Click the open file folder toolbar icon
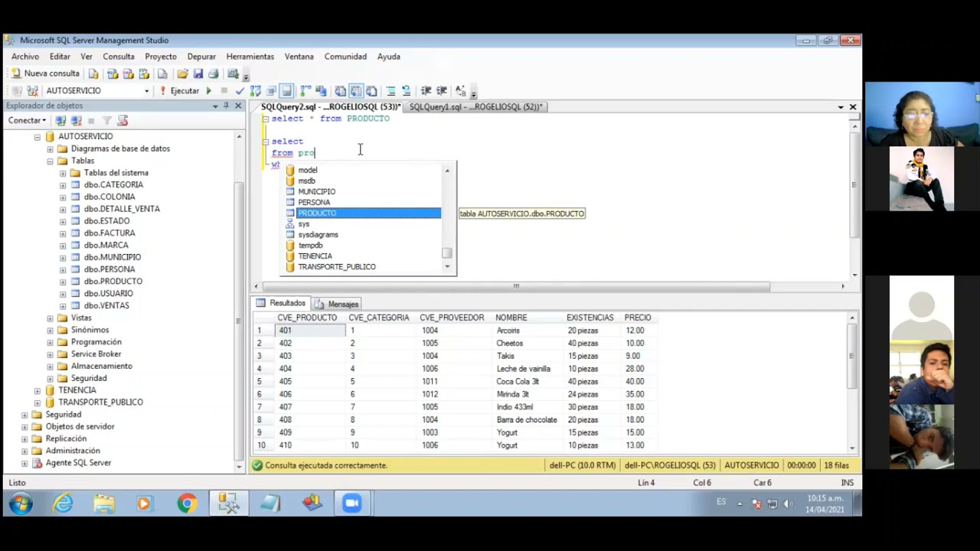Screen dimensions: 980x551 182,73
